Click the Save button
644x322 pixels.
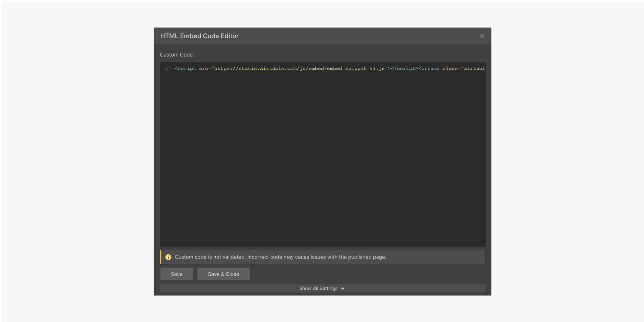[x=176, y=274]
